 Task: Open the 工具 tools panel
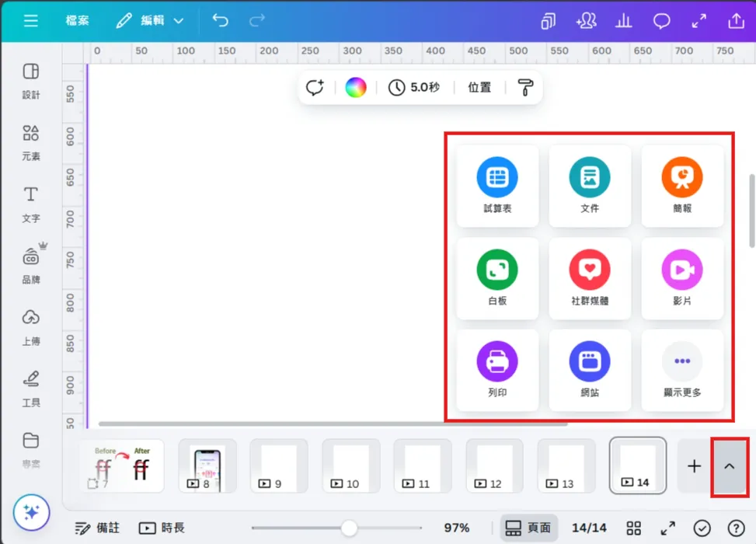(x=31, y=389)
